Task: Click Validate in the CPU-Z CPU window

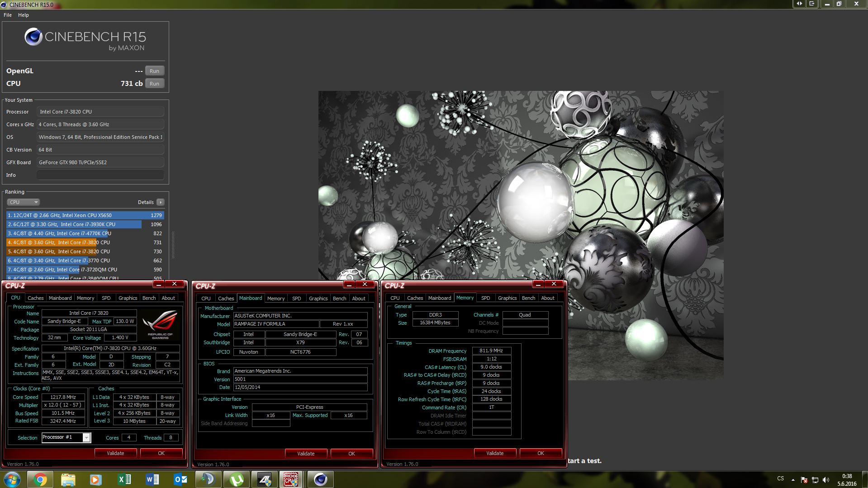Action: (115, 453)
